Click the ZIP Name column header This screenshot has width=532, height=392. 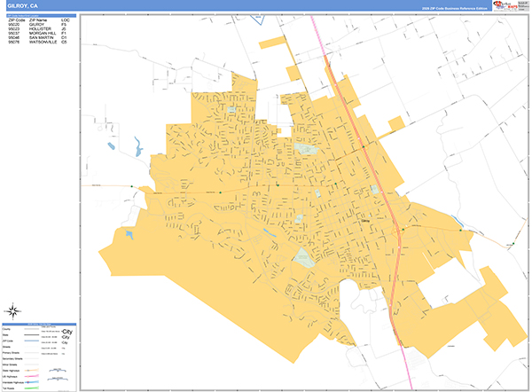(39, 20)
